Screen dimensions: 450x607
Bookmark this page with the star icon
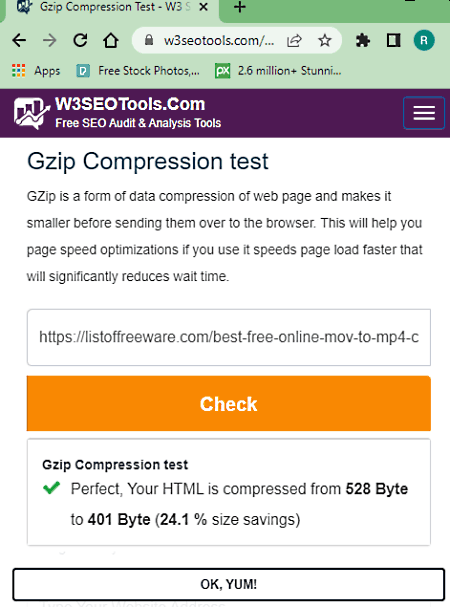[x=325, y=40]
